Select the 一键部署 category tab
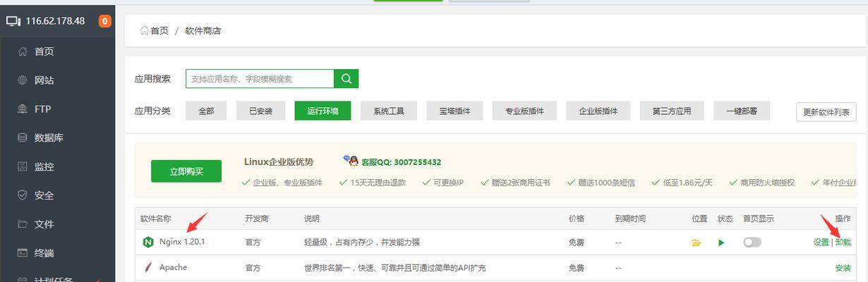 [x=742, y=111]
